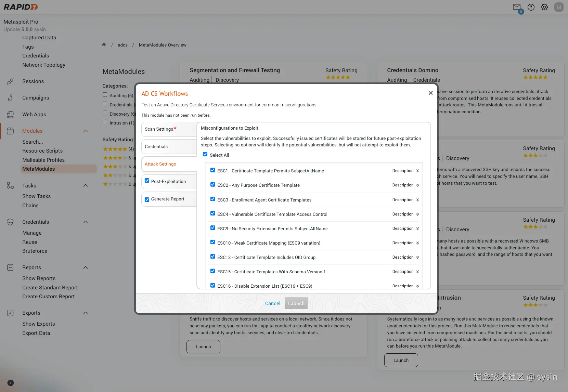Screen dimensions: 568x392
Task: Select the five-star Safety Rating filter
Action: [x=114, y=149]
